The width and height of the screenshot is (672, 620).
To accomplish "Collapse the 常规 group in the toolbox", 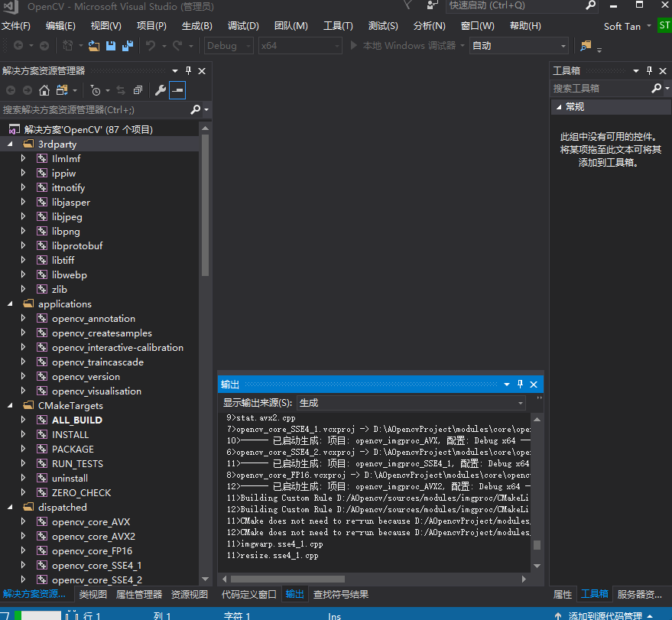I will 559,107.
